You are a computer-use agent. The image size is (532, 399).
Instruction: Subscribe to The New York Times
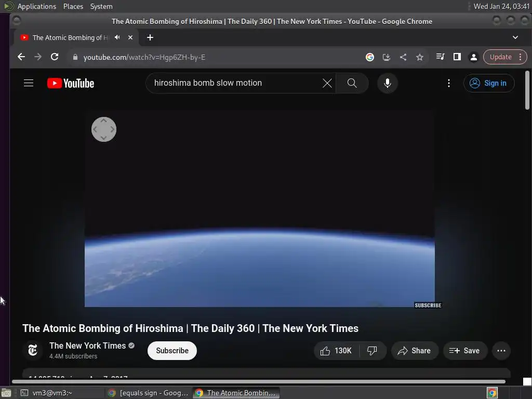coord(172,351)
